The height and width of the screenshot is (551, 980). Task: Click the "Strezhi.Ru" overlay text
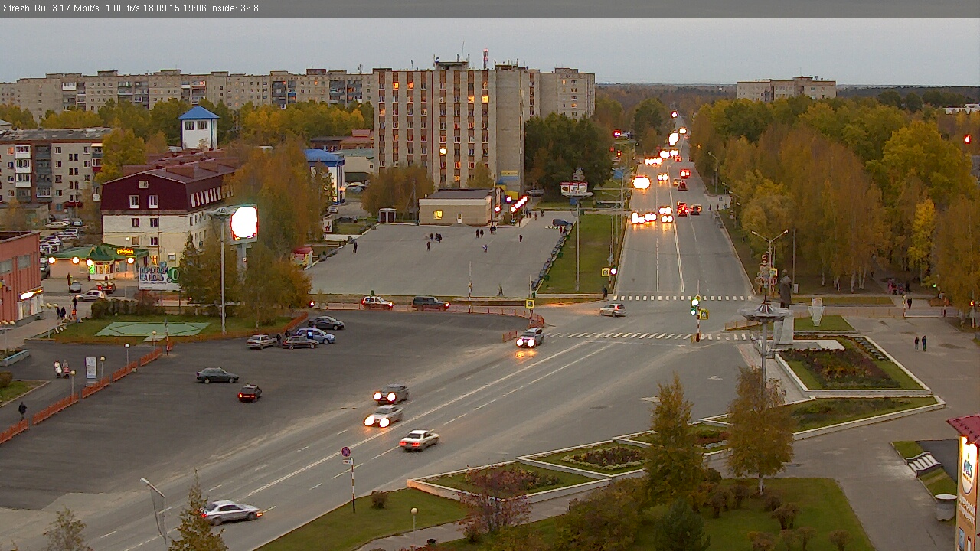(24, 8)
